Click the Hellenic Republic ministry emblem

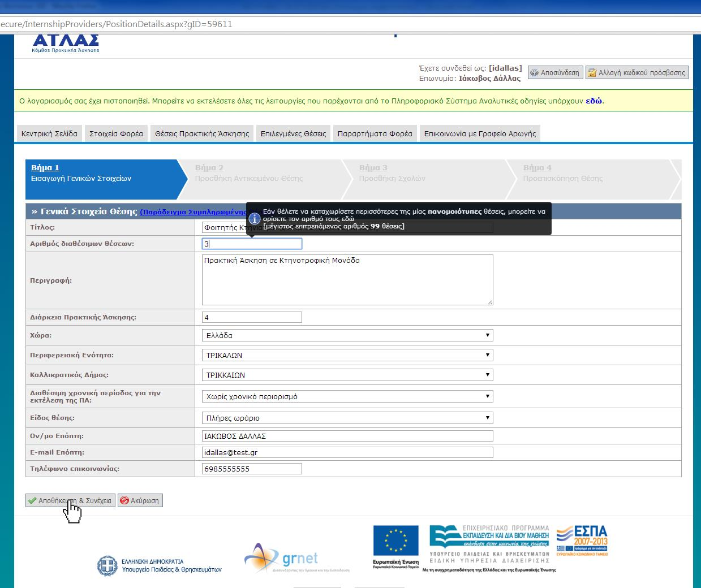tap(107, 565)
